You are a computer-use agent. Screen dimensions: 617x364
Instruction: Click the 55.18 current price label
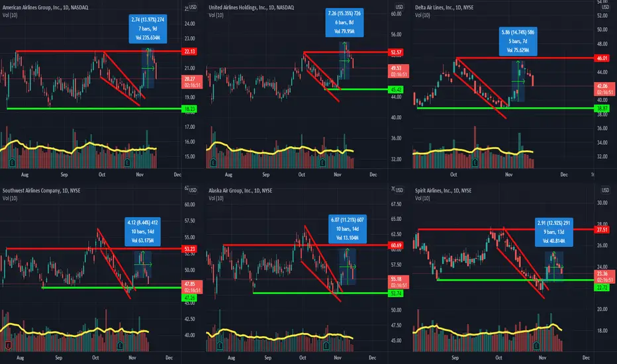399,282
